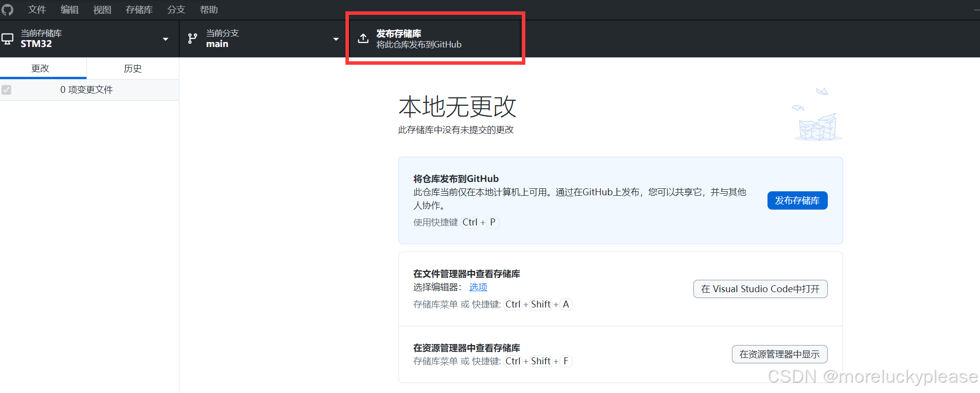Switch to the 历史 tab
980x393 pixels.
coord(133,68)
